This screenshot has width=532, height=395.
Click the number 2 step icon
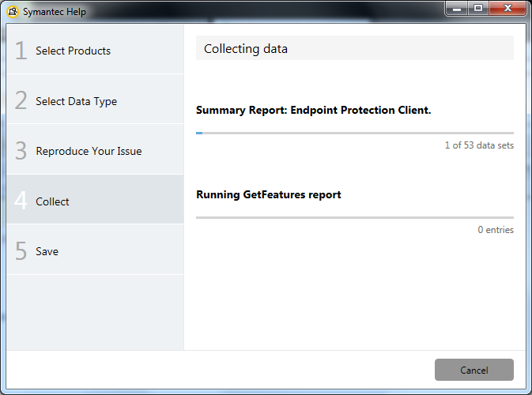pyautogui.click(x=21, y=100)
